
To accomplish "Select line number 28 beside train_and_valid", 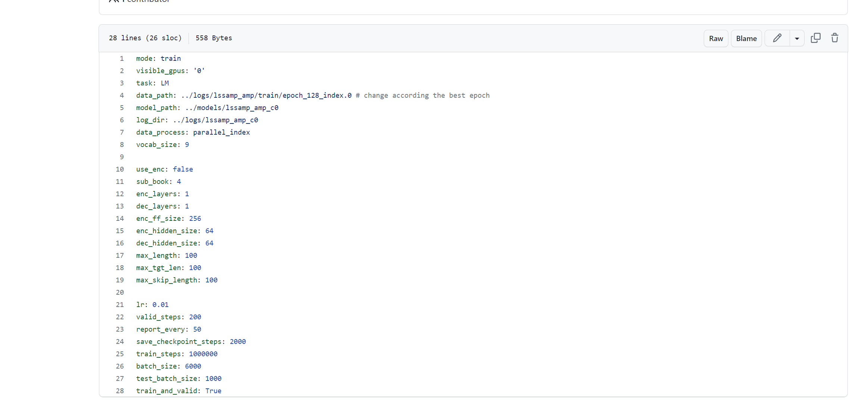I will click(120, 391).
